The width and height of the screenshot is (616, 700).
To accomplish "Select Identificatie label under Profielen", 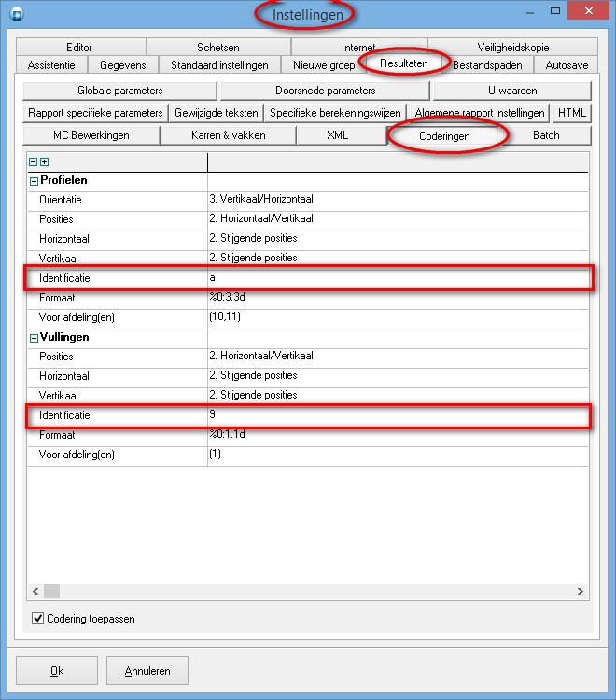I will (x=64, y=278).
